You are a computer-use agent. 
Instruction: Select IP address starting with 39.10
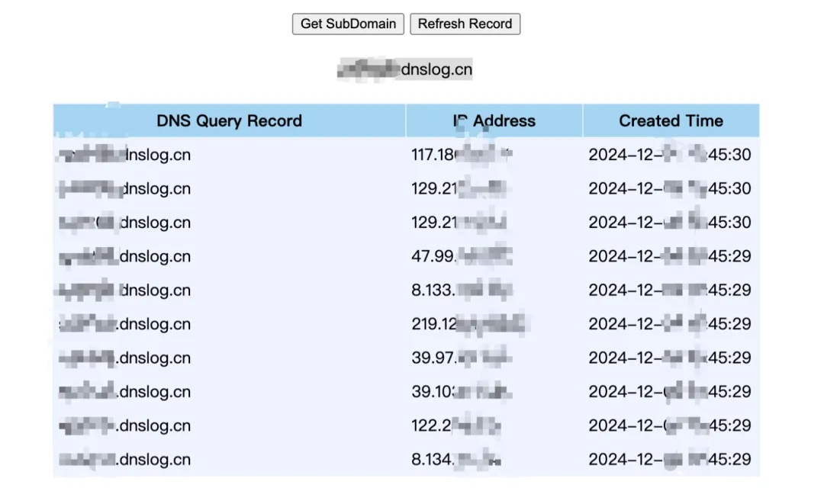(462, 392)
